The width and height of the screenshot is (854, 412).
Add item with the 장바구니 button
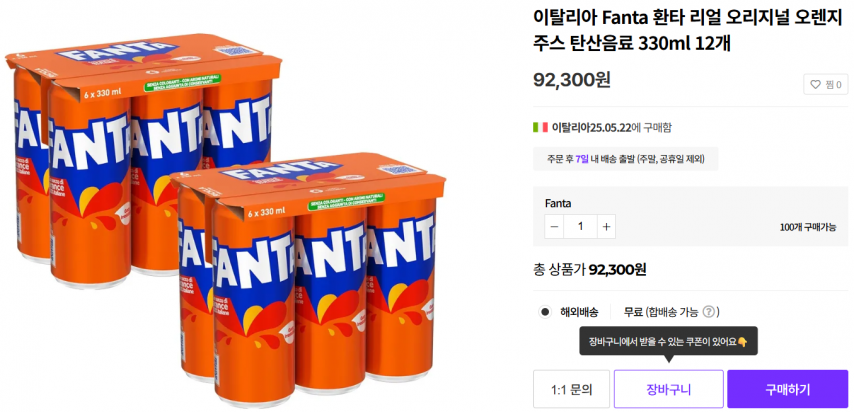[x=668, y=389]
